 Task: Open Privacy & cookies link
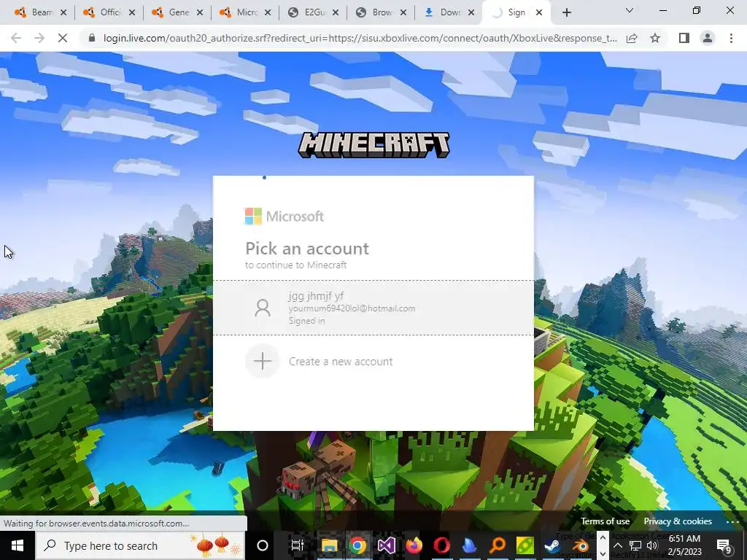[678, 521]
